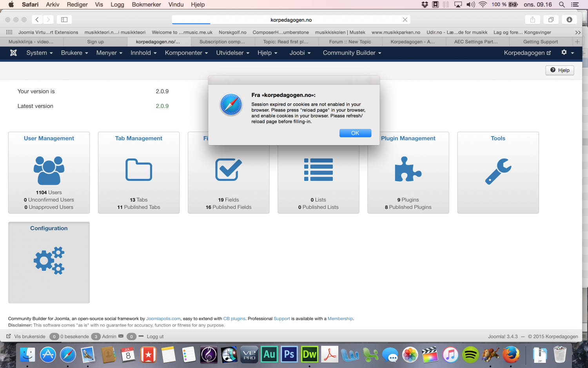Viewport: 588px width, 368px height.
Task: Click the Hjelp help button
Action: [x=560, y=70]
